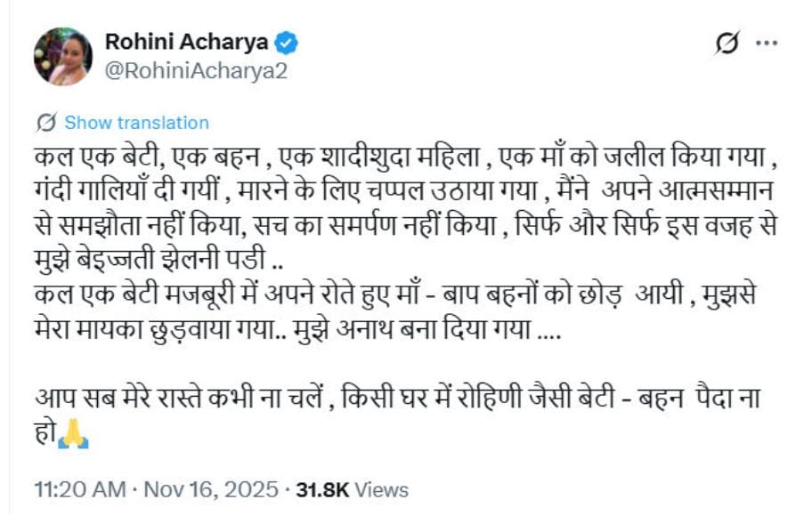Image resolution: width=812 pixels, height=532 pixels.
Task: Click the 11:20 AM post time
Action: [77, 489]
